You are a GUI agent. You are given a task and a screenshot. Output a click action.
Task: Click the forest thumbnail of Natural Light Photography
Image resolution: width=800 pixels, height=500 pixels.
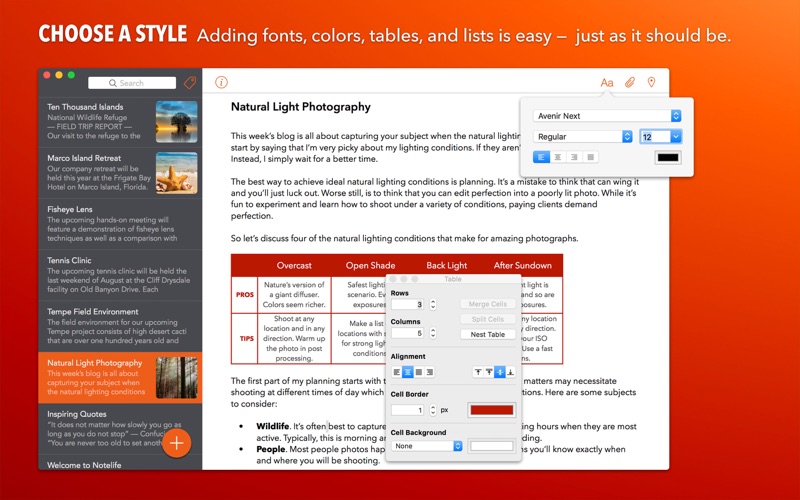click(x=177, y=378)
